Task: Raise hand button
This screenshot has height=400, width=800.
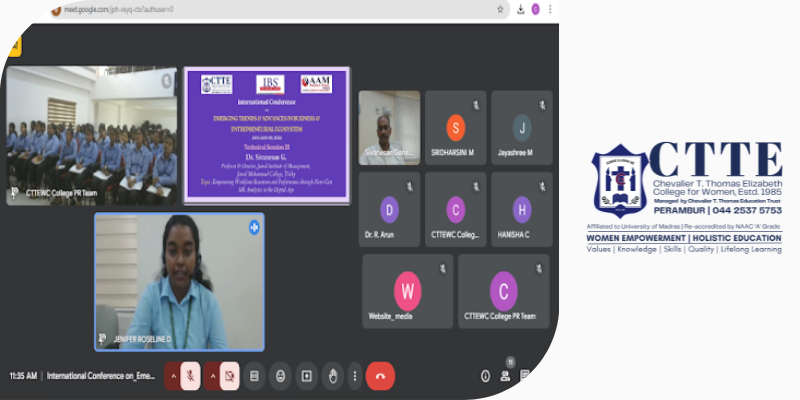Action: tap(333, 376)
